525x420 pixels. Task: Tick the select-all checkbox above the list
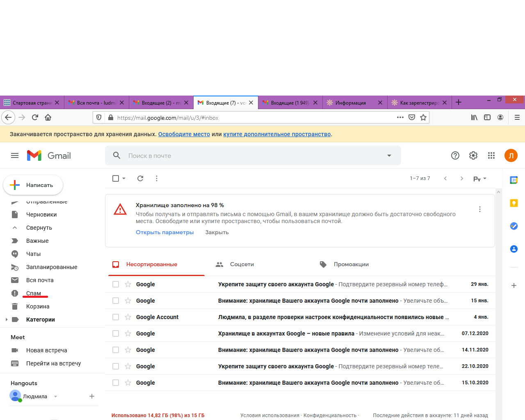(116, 178)
